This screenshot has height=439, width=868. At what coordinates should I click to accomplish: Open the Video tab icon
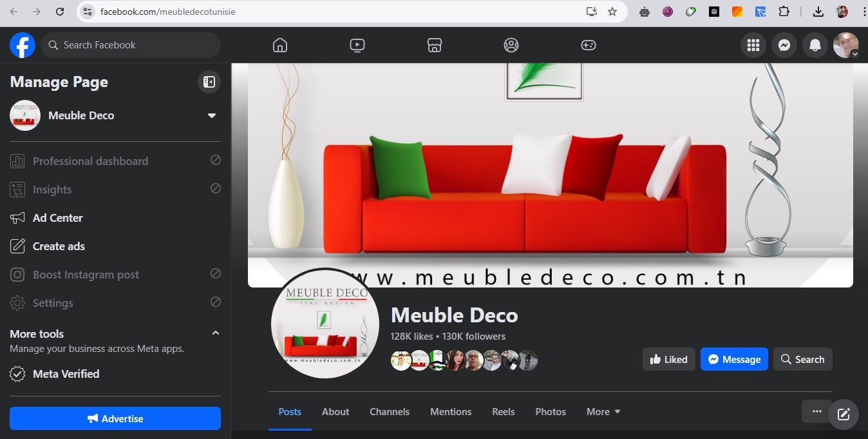click(357, 45)
